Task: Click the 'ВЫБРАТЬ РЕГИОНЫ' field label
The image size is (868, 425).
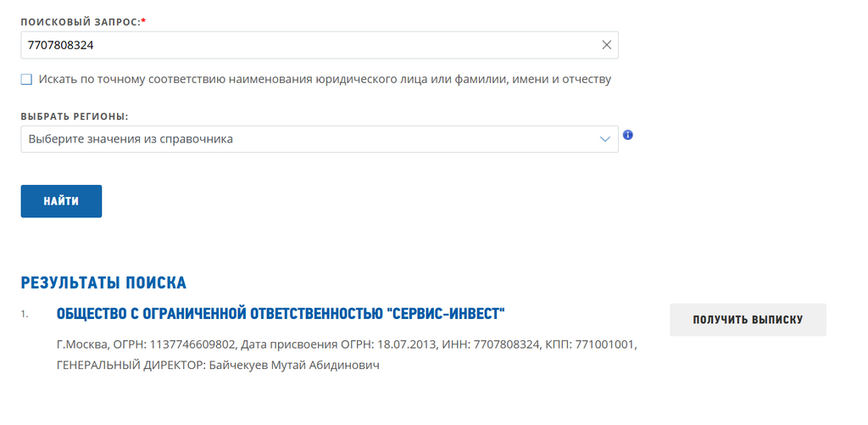Action: 80,115
